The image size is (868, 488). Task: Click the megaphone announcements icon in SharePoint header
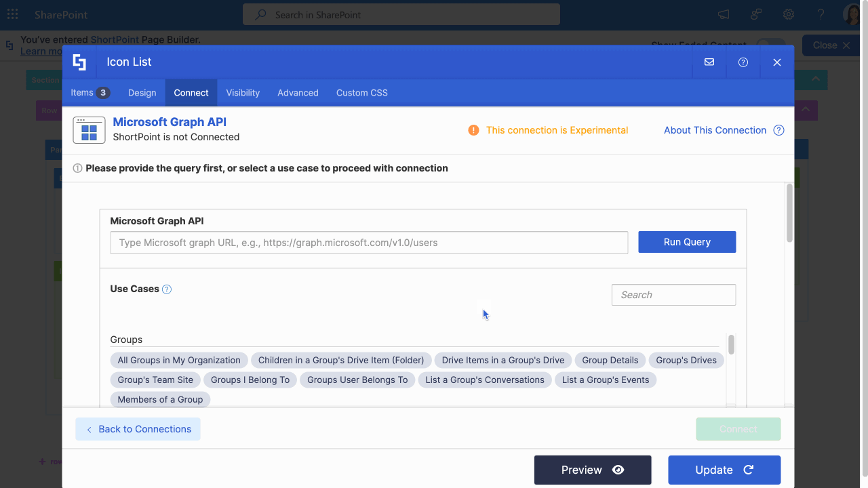tap(724, 14)
